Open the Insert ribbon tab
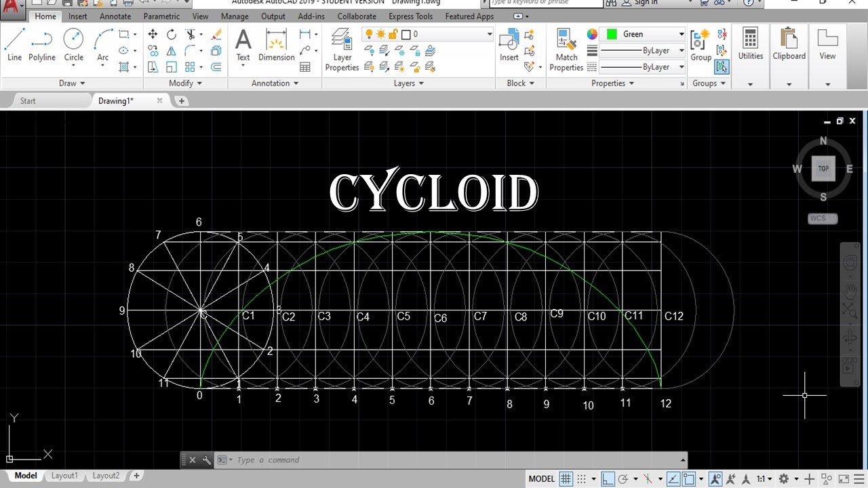868x488 pixels. (77, 16)
